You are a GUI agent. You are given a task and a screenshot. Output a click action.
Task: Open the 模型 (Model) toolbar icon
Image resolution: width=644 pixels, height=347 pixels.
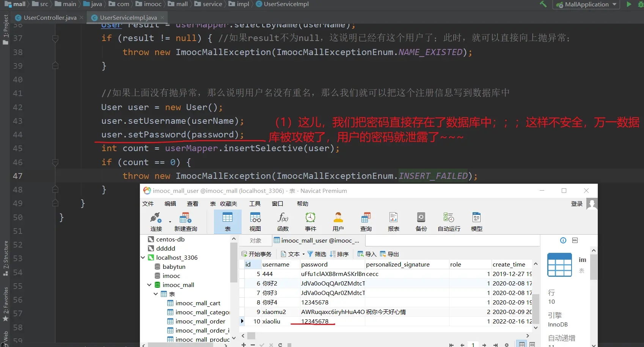[x=476, y=222]
